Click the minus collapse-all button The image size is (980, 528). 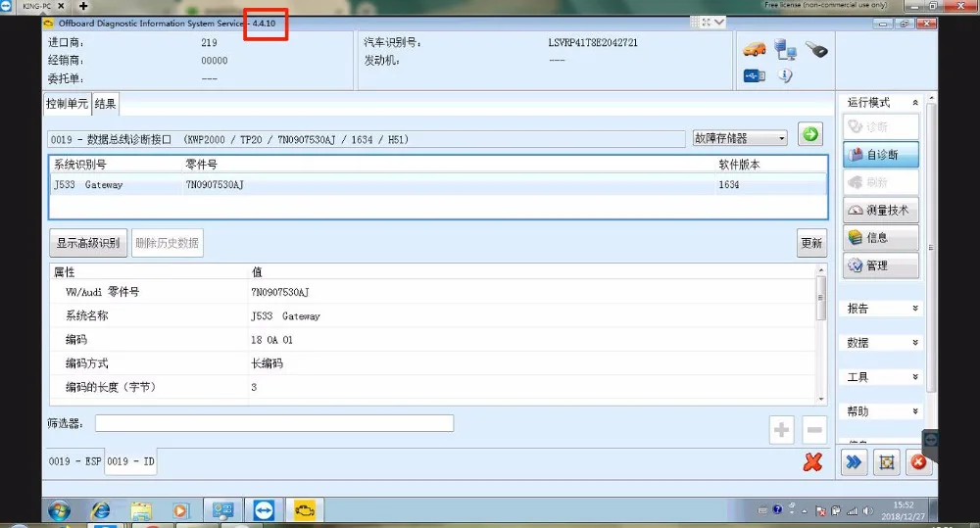click(814, 430)
